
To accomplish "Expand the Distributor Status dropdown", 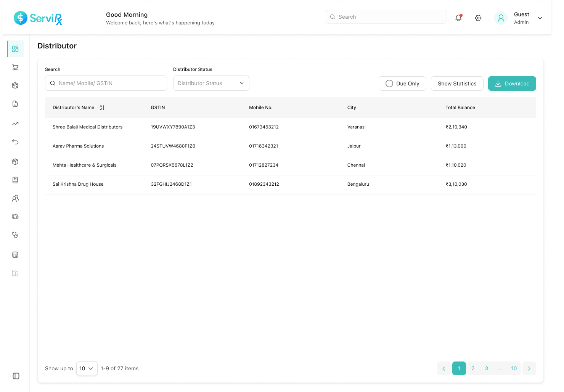I will pyautogui.click(x=211, y=83).
